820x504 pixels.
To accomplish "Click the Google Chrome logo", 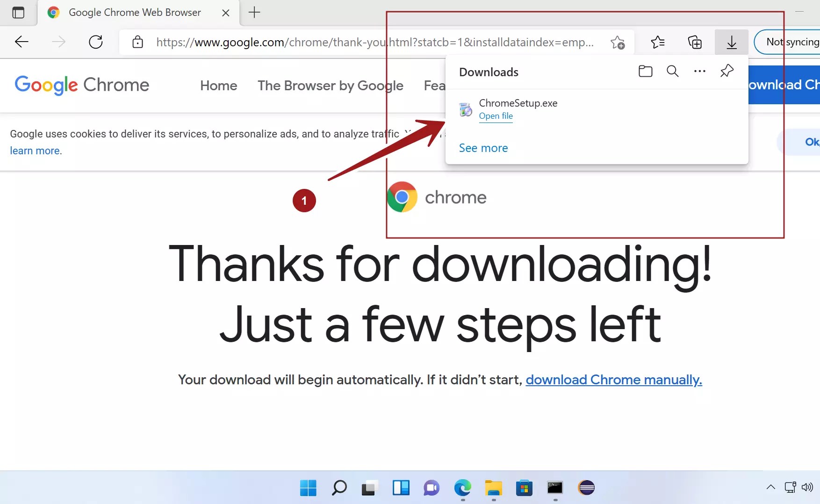I will [x=82, y=85].
